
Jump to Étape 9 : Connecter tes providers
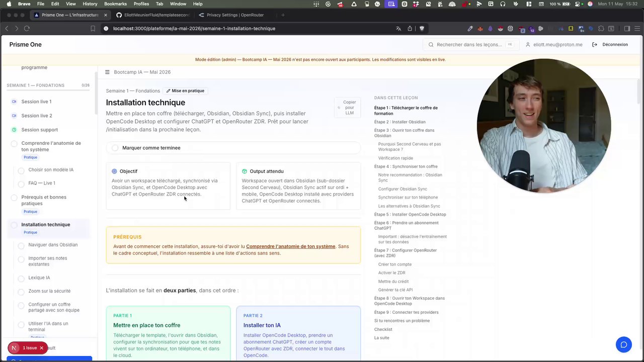pos(407,312)
